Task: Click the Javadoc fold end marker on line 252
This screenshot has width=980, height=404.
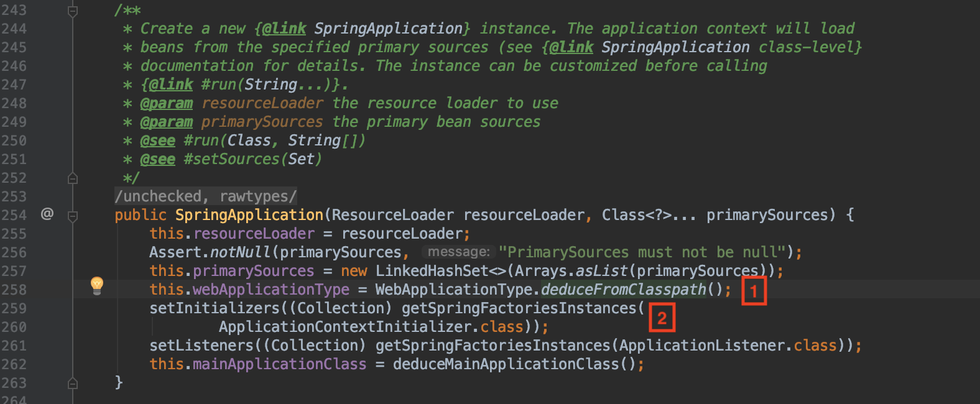Action: pos(73,178)
